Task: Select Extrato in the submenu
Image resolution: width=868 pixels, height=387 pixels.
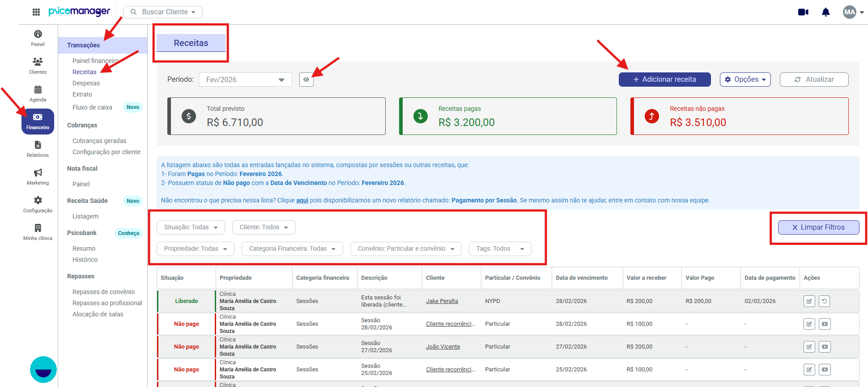Action: (x=82, y=94)
